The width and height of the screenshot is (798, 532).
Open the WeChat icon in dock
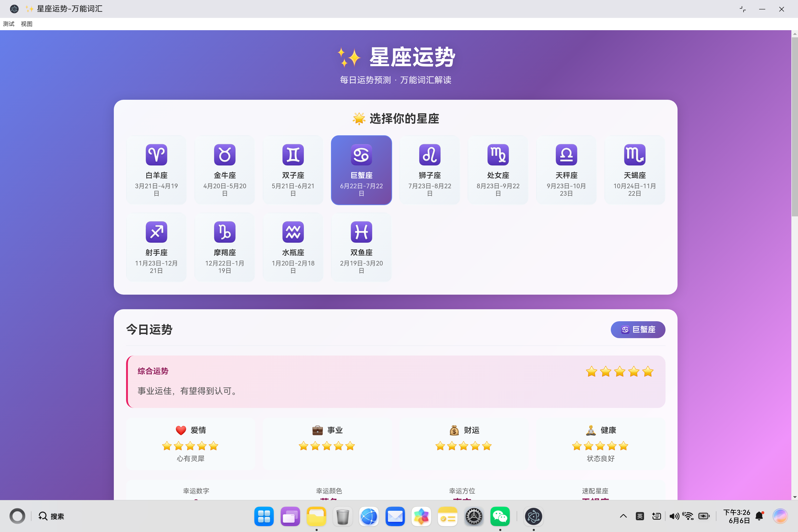coord(500,516)
